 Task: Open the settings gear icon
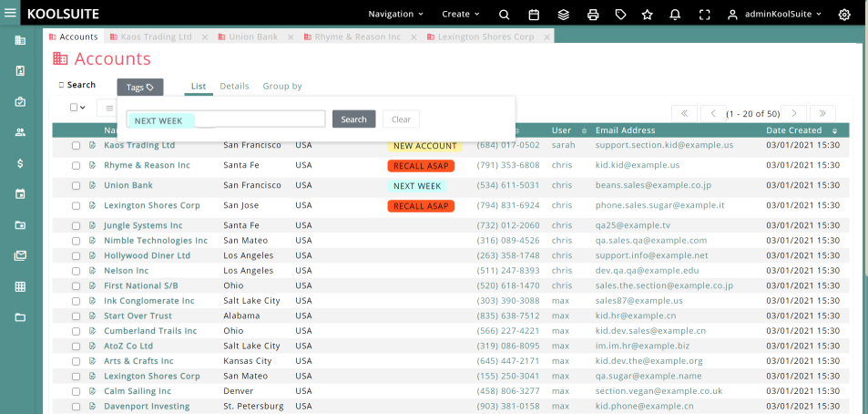[844, 15]
